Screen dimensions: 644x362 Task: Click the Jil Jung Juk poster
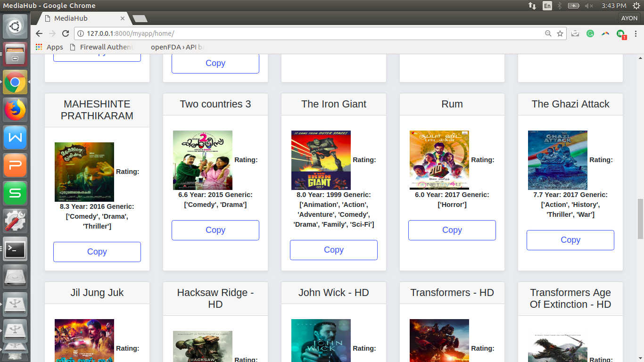tap(84, 340)
